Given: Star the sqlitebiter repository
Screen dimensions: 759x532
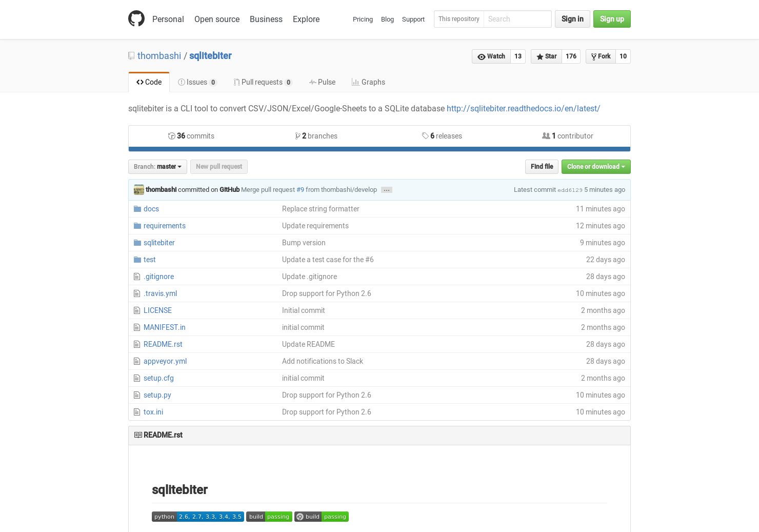Looking at the screenshot, I should [547, 56].
